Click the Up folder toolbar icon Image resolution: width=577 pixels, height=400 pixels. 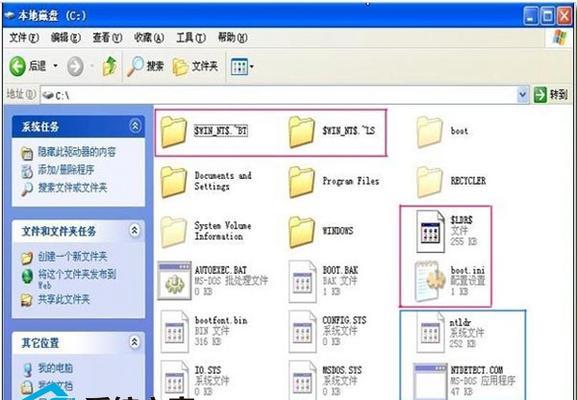click(110, 66)
